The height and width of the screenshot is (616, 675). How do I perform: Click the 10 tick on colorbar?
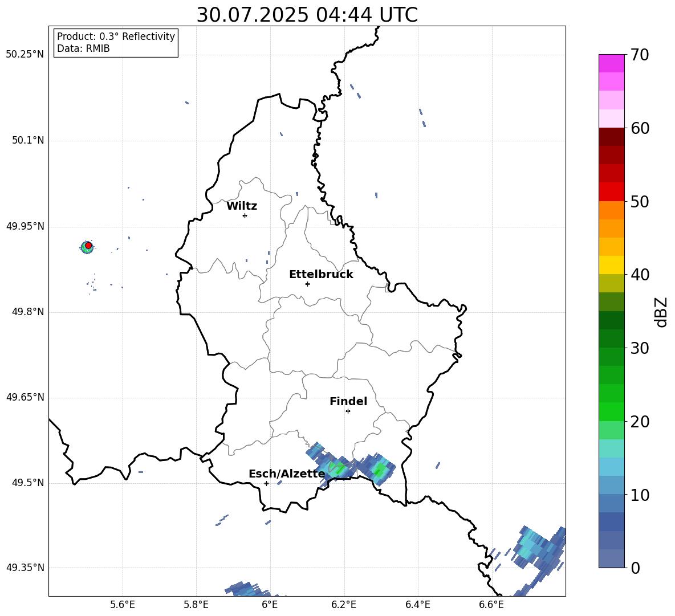640,495
